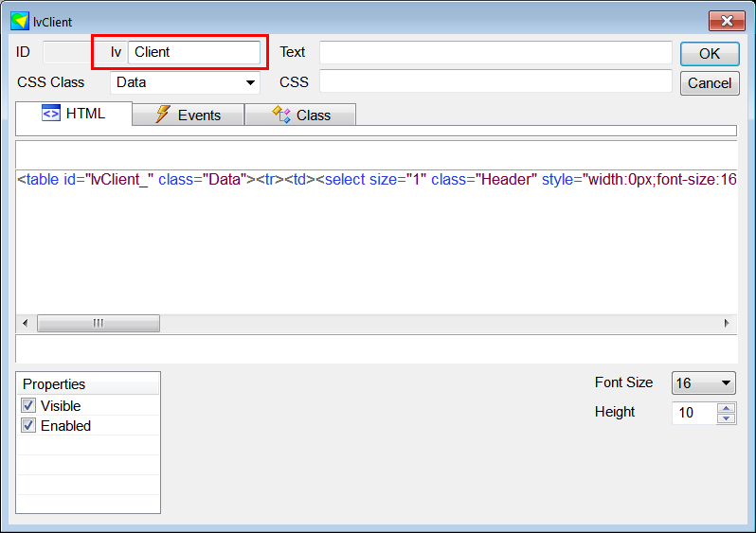Click the Events tab lightning icon

coord(163,115)
